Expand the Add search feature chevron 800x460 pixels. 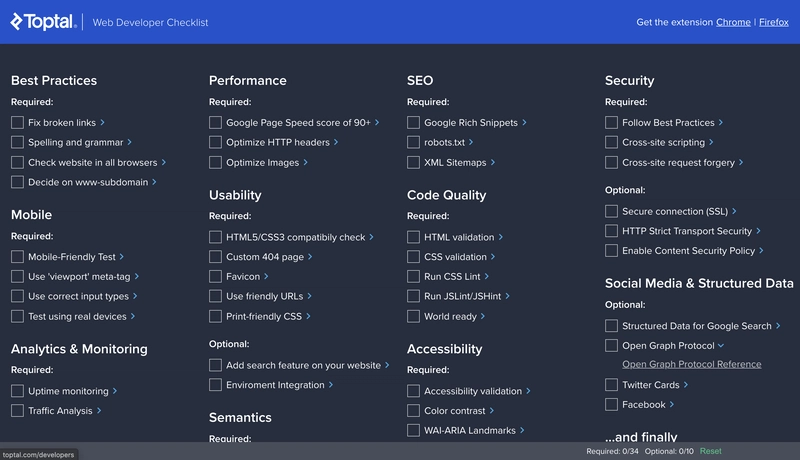[387, 365]
